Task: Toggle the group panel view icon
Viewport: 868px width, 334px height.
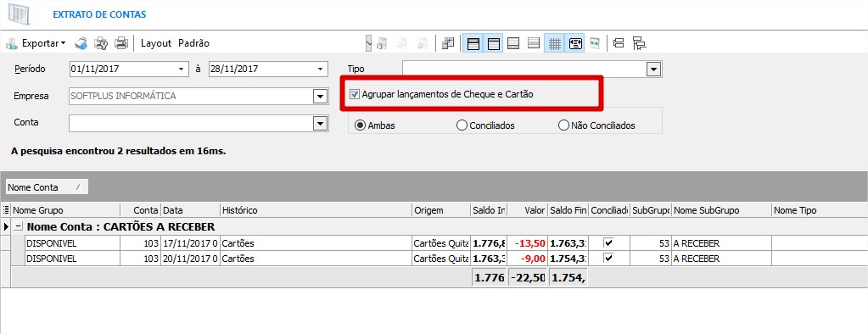Action: 473,43
